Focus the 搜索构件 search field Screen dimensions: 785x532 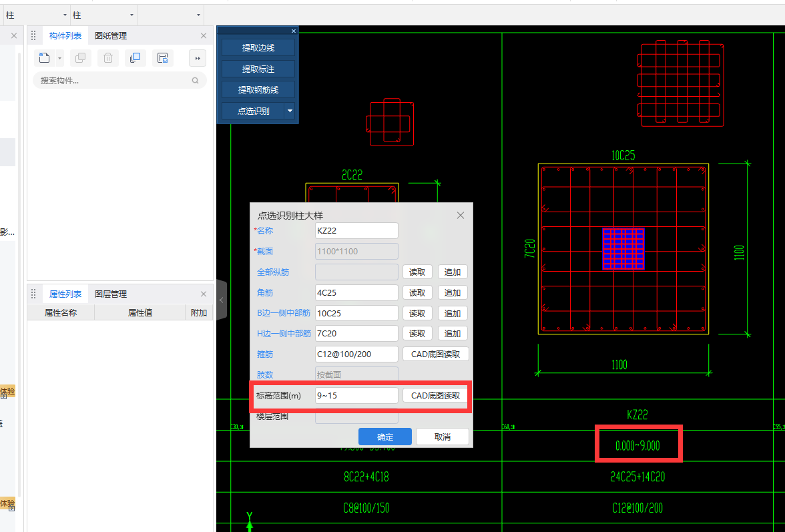119,81
